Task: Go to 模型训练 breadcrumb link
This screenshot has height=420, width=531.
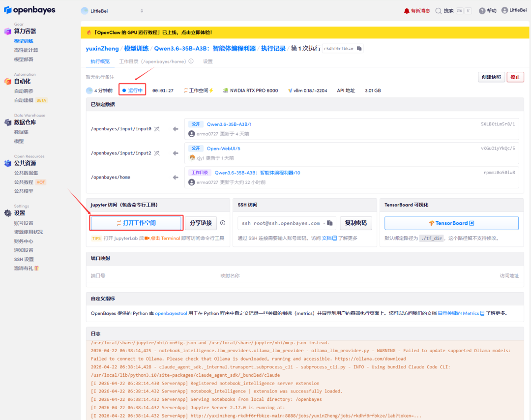Action: 137,48
